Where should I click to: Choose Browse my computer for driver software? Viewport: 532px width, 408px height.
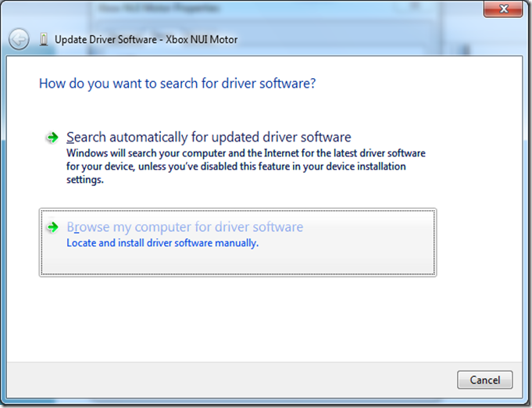(237, 242)
